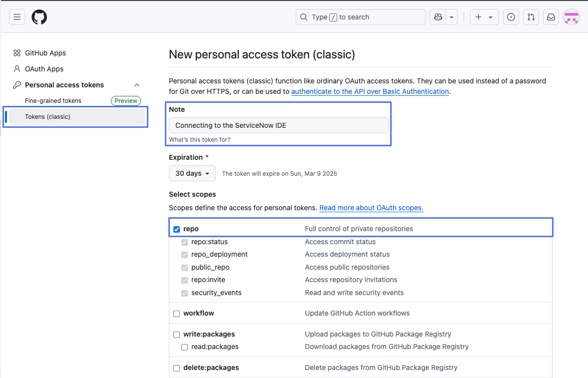Select Personal access tokens section
The height and width of the screenshot is (378, 588).
pyautogui.click(x=64, y=85)
